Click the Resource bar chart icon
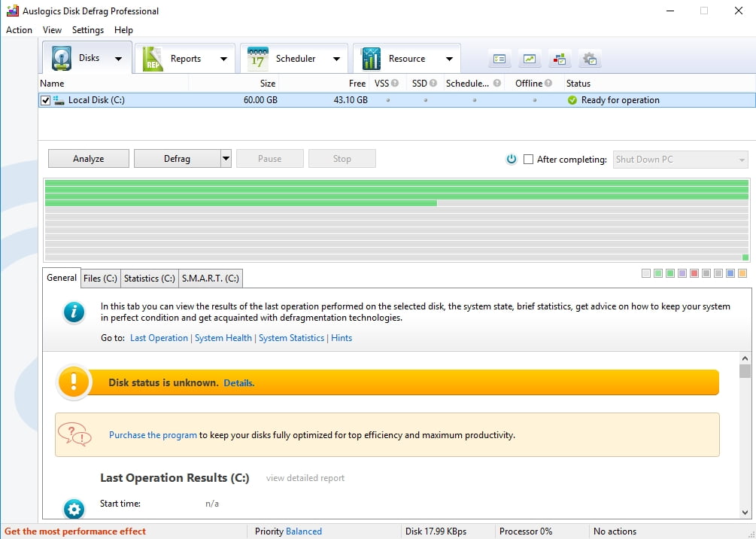 click(x=371, y=59)
